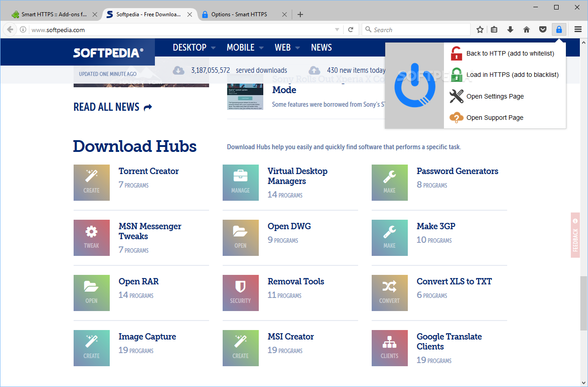
Task: Click 'UPDATED ONE MINUTE AGO' text
Action: point(107,74)
